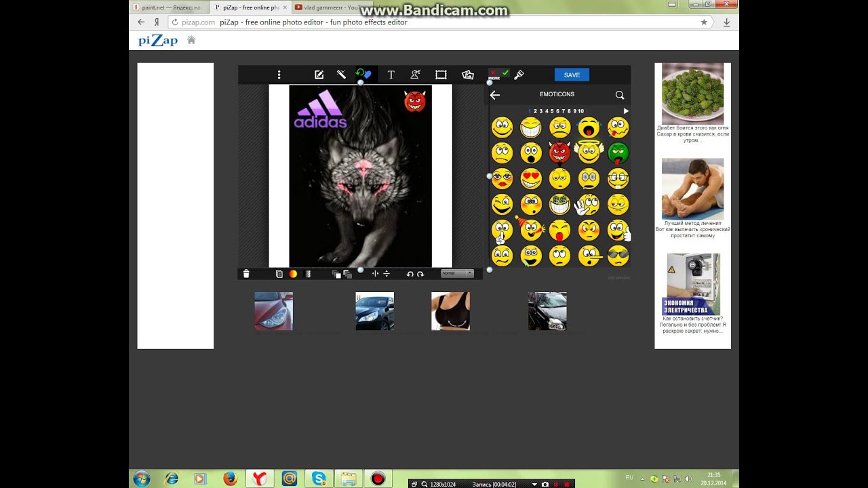The width and height of the screenshot is (868, 488).
Task: Click the browser back arrow
Action: 141,22
